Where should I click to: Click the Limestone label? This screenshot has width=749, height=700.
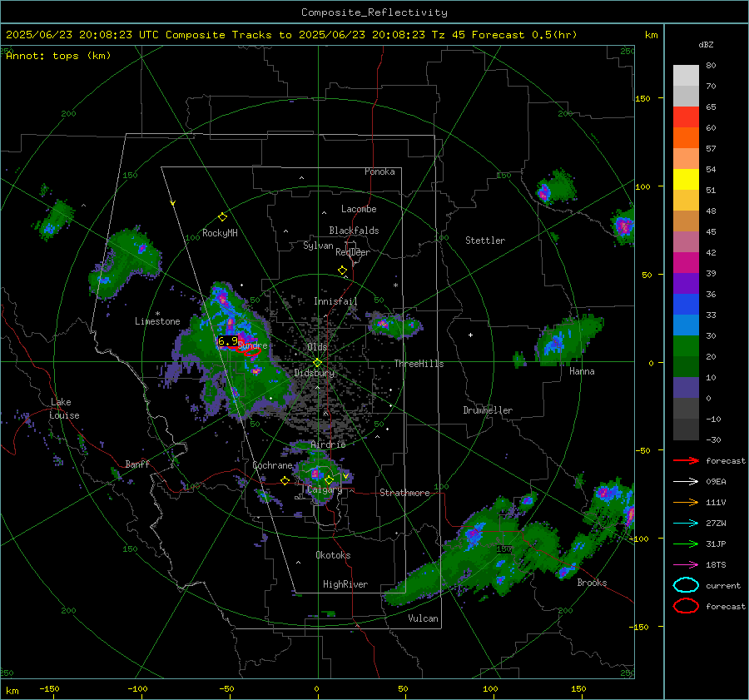(x=157, y=321)
